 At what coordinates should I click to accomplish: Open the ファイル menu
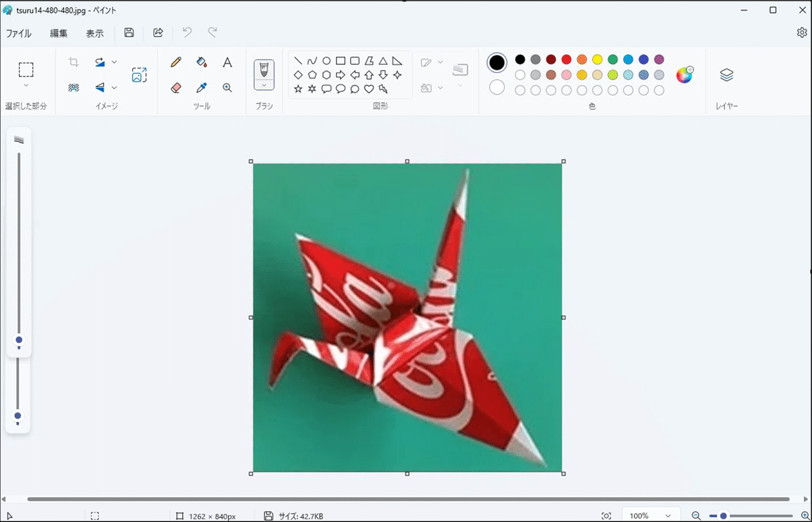coord(19,33)
